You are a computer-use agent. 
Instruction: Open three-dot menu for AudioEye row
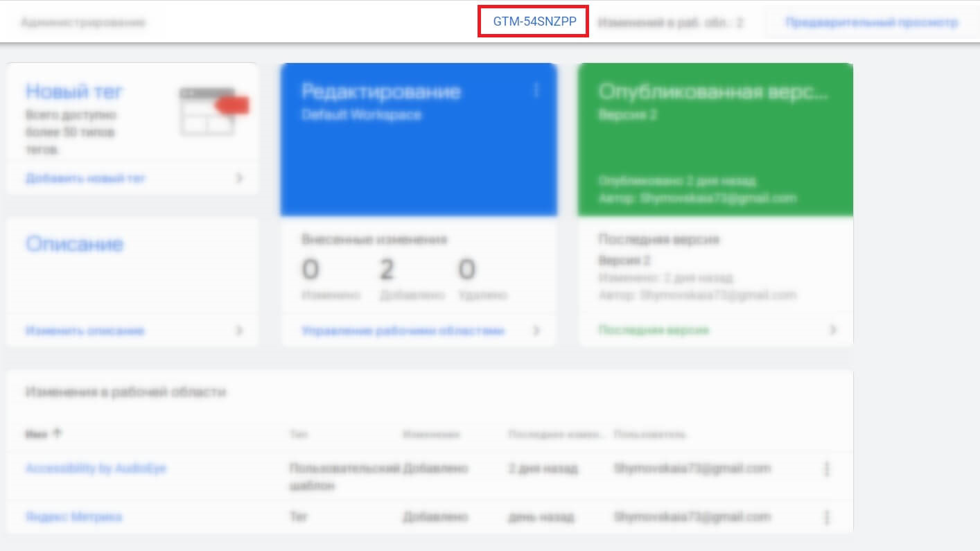[826, 470]
